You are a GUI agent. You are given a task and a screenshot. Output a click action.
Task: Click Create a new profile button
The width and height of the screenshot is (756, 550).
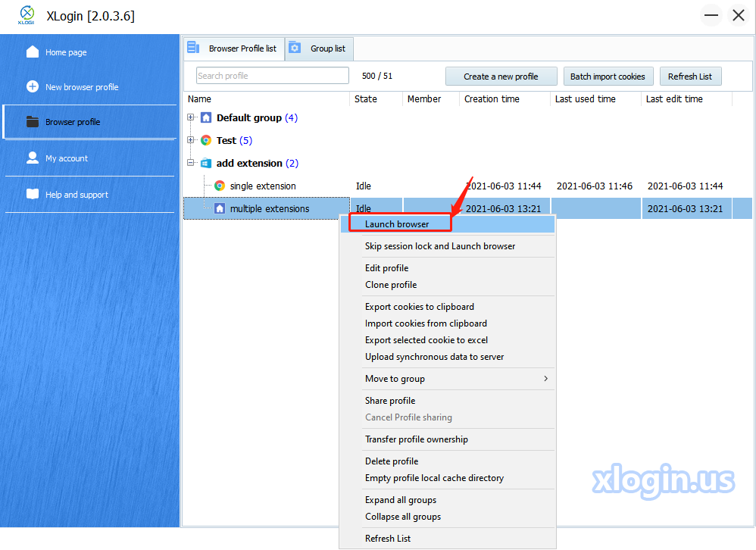tap(501, 77)
